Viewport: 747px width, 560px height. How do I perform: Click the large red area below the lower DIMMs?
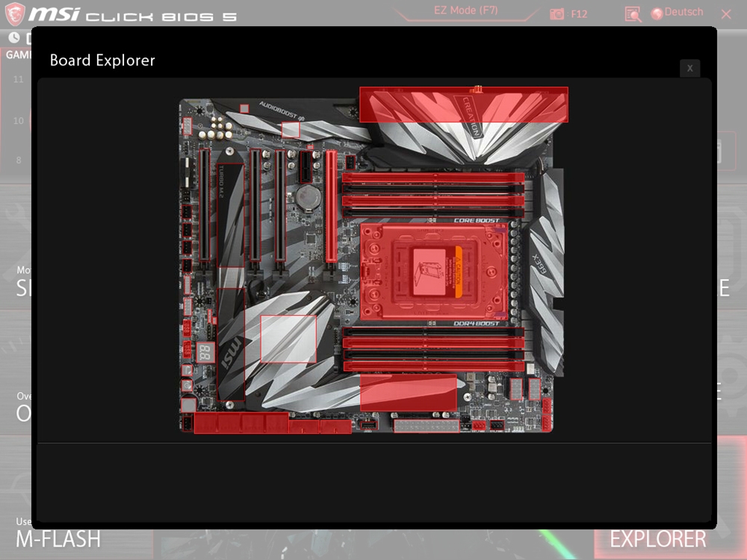(409, 393)
